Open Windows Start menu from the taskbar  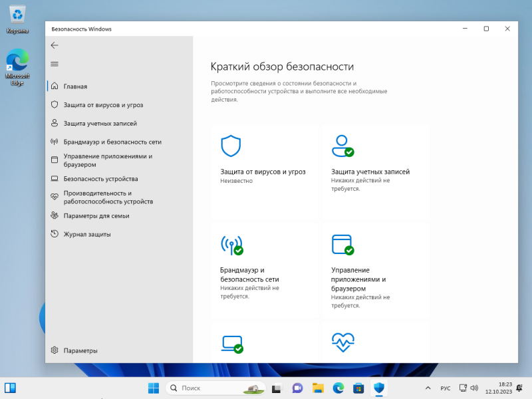point(154,388)
